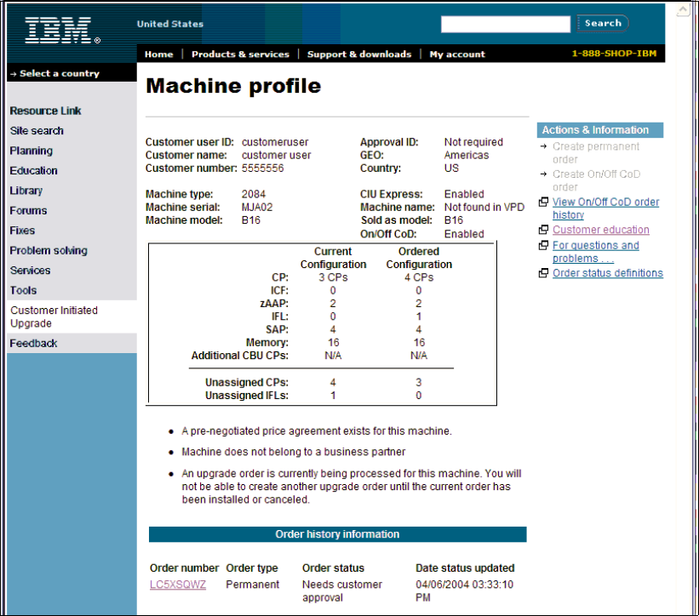
Task: Click 'Permanent' order type cell
Action: click(x=252, y=585)
